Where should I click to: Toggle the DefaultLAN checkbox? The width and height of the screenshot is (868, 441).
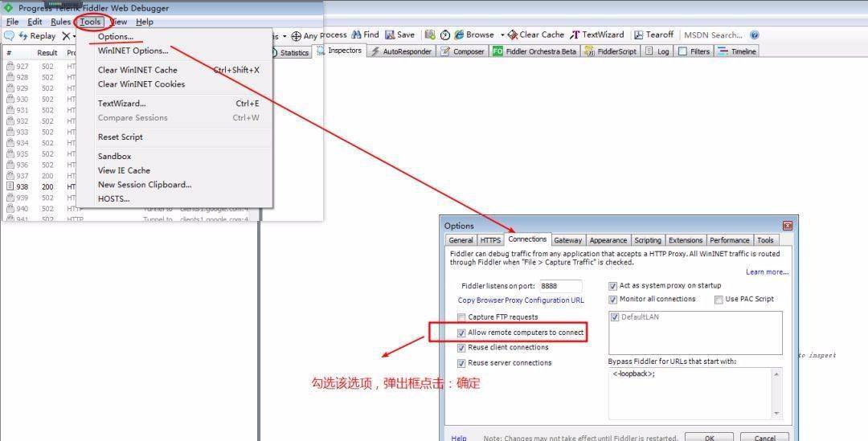(x=615, y=317)
